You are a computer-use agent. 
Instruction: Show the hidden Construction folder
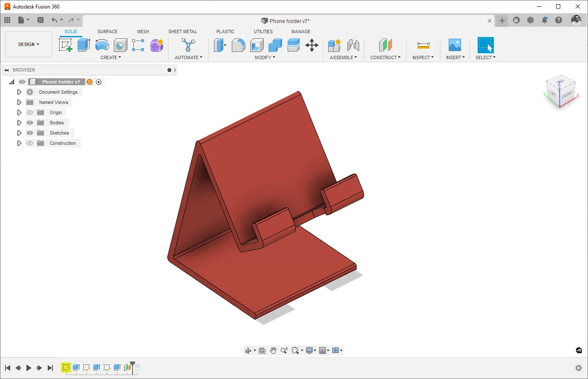click(30, 143)
